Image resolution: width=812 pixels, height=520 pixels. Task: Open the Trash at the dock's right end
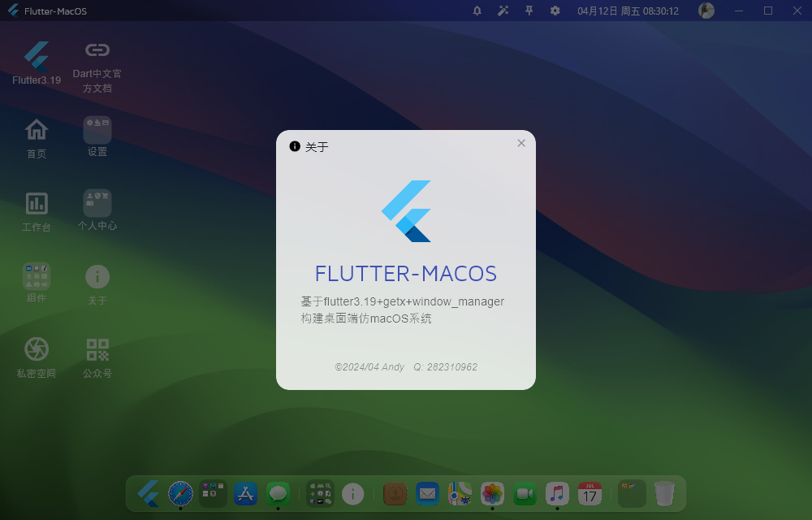[665, 493]
